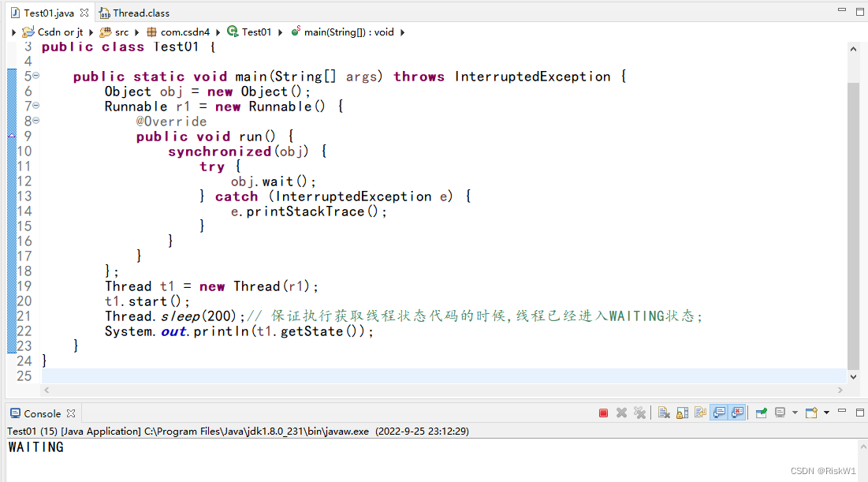Click the InterruptedException in main's throws clause
The height and width of the screenshot is (482, 868).
532,77
